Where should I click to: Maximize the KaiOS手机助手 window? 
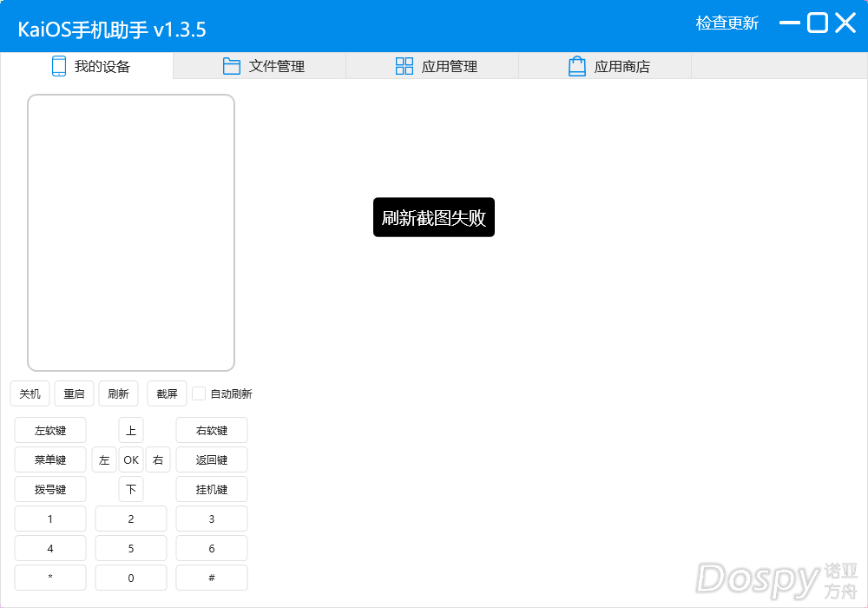817,23
